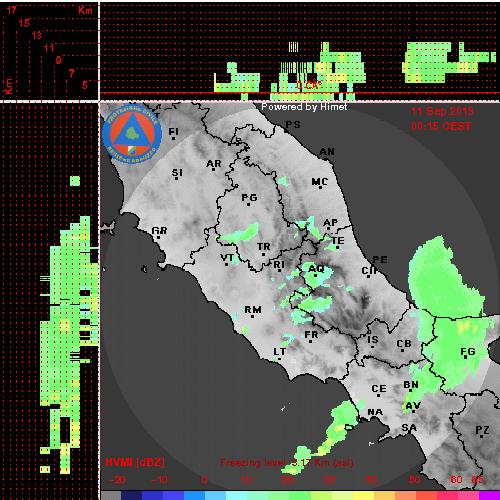The height and width of the screenshot is (500, 500).
Task: Click the horizontal 'Km' label at top
Action: tap(85, 10)
